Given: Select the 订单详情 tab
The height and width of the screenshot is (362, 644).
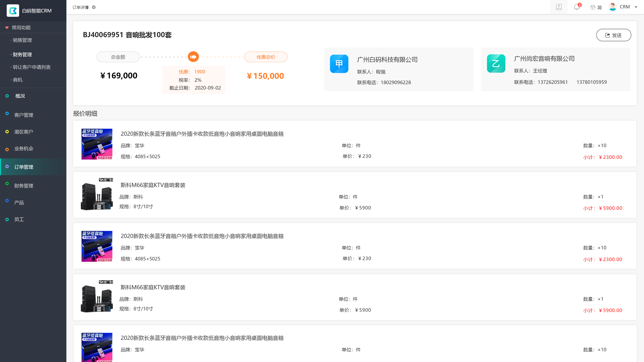Looking at the screenshot, I should pyautogui.click(x=80, y=7).
